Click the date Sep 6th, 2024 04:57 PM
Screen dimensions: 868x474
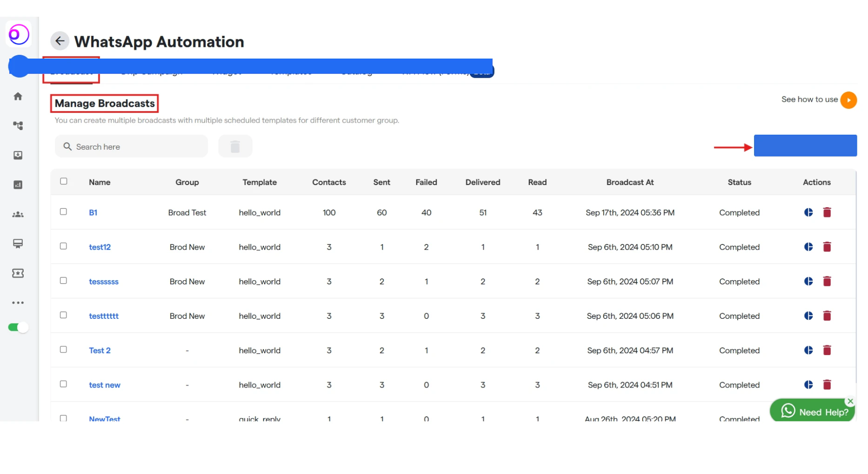tap(630, 350)
